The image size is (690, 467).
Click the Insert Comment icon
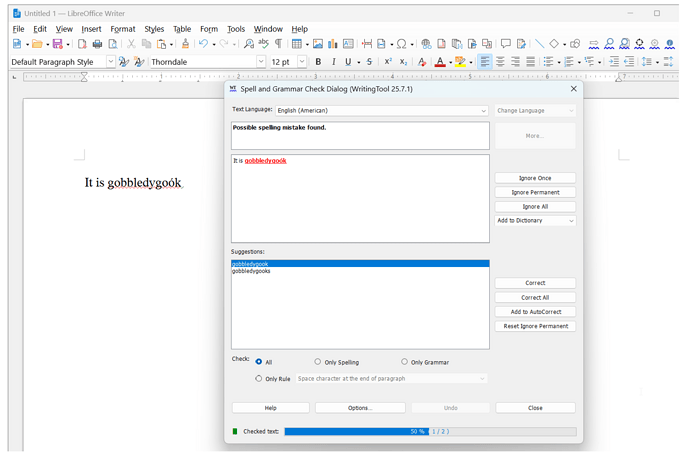[506, 44]
